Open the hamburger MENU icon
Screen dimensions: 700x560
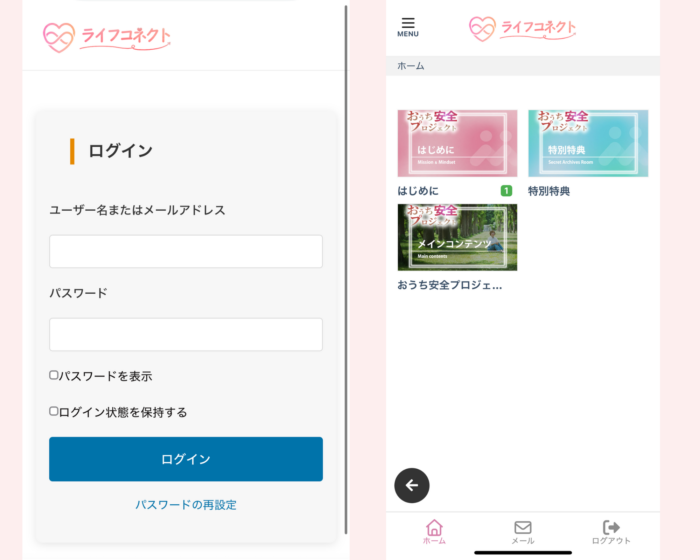[x=407, y=26]
